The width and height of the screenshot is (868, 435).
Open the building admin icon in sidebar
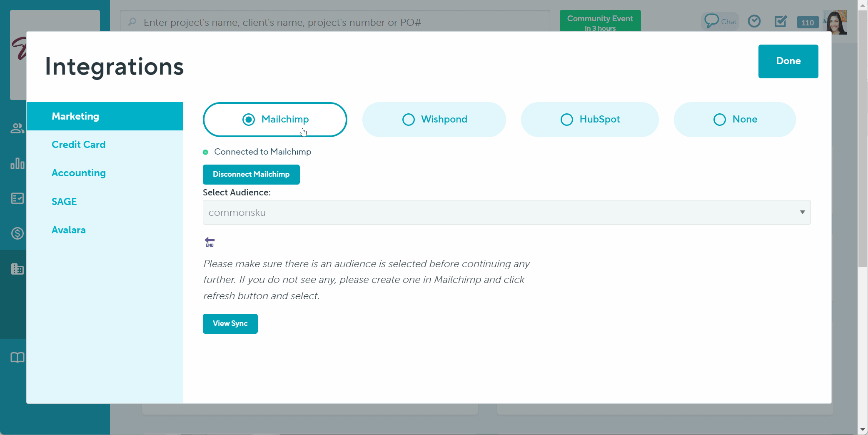[17, 269]
